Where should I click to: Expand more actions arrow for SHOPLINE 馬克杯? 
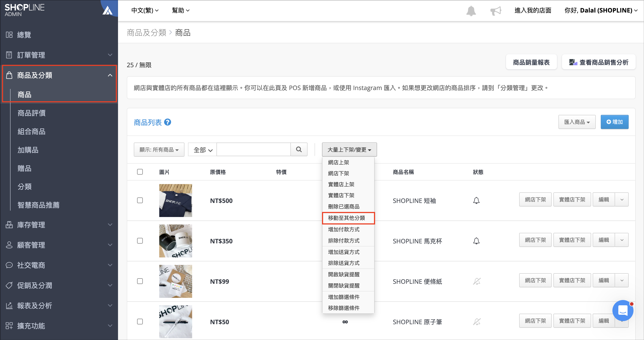[622, 240]
